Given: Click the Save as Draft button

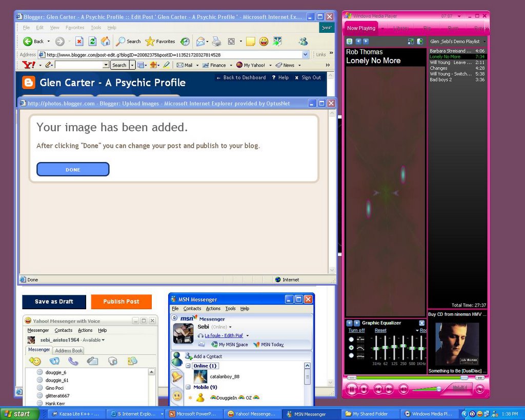Looking at the screenshot, I should click(54, 302).
